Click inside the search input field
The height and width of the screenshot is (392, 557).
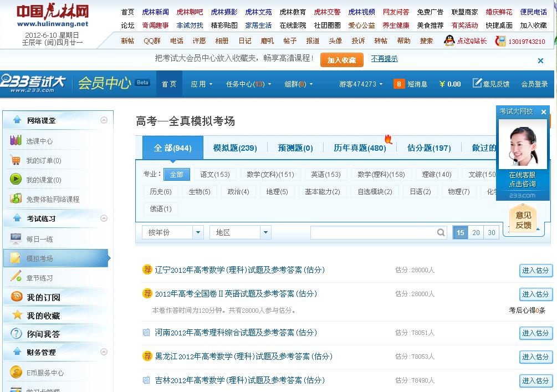(377, 232)
